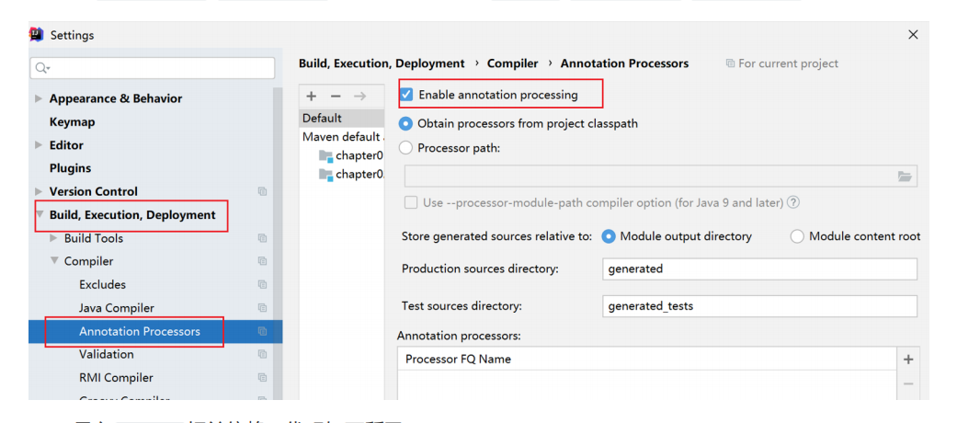Toggle Enable annotation processing checkbox

point(406,95)
